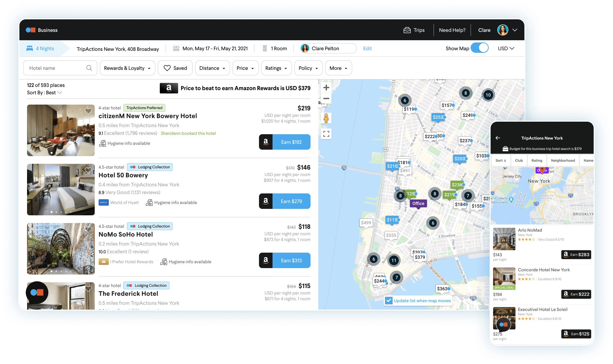Click Need Help? in the header
The width and height of the screenshot is (613, 364).
coord(452,30)
